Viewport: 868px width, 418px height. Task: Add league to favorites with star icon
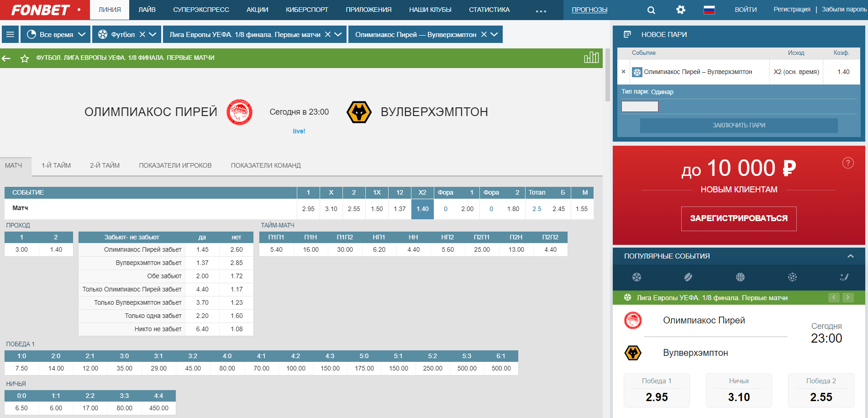click(x=25, y=58)
